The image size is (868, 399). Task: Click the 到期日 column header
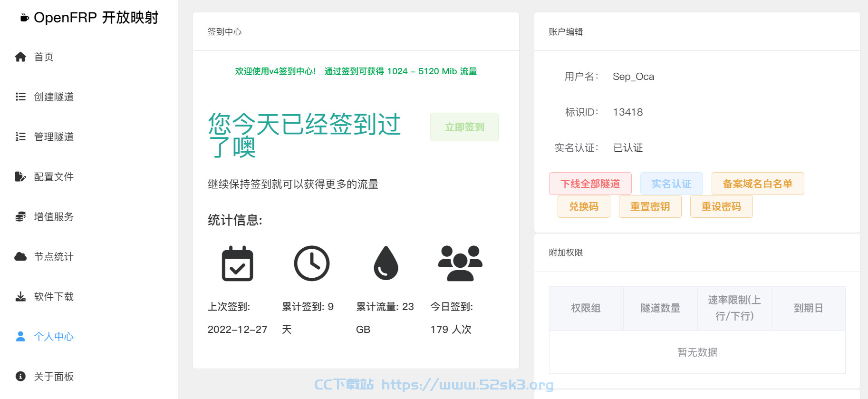click(809, 308)
